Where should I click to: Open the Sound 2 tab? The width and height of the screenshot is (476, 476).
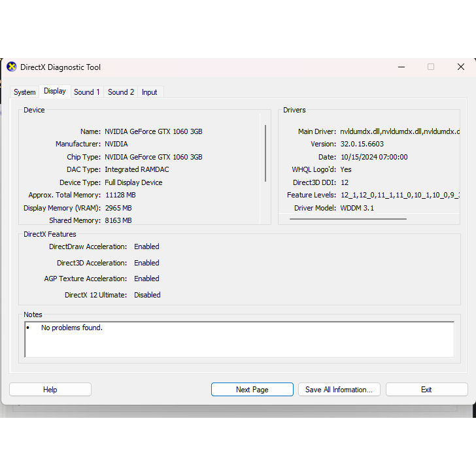121,92
